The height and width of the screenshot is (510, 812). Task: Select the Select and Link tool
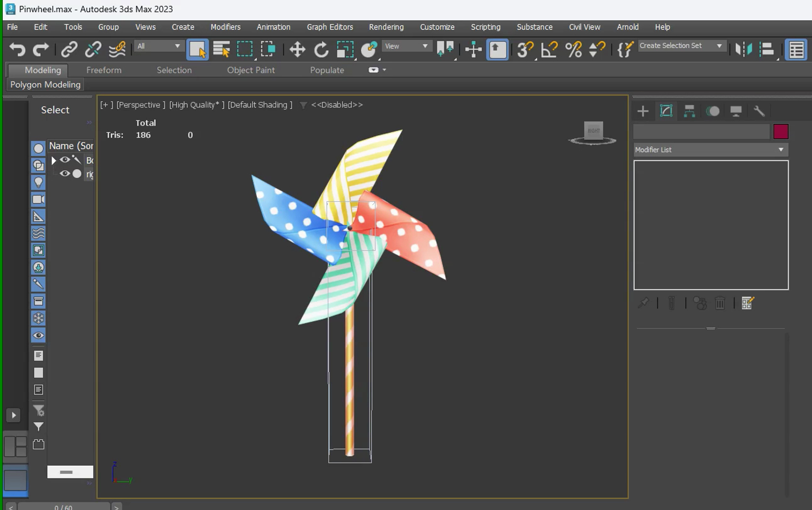pyautogui.click(x=69, y=49)
